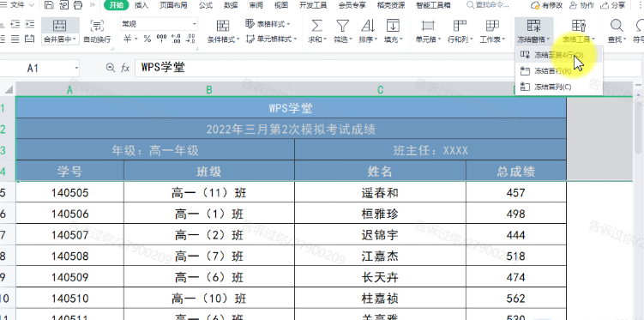The width and height of the screenshot is (644, 320).
Task: Expand the quick access toolbar double chevron
Action: pyautogui.click(x=92, y=5)
